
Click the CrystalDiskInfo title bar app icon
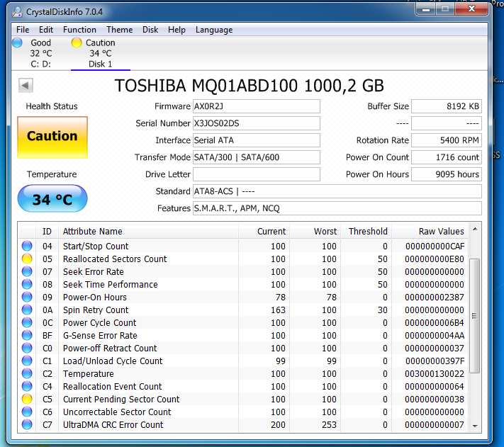pyautogui.click(x=17, y=12)
